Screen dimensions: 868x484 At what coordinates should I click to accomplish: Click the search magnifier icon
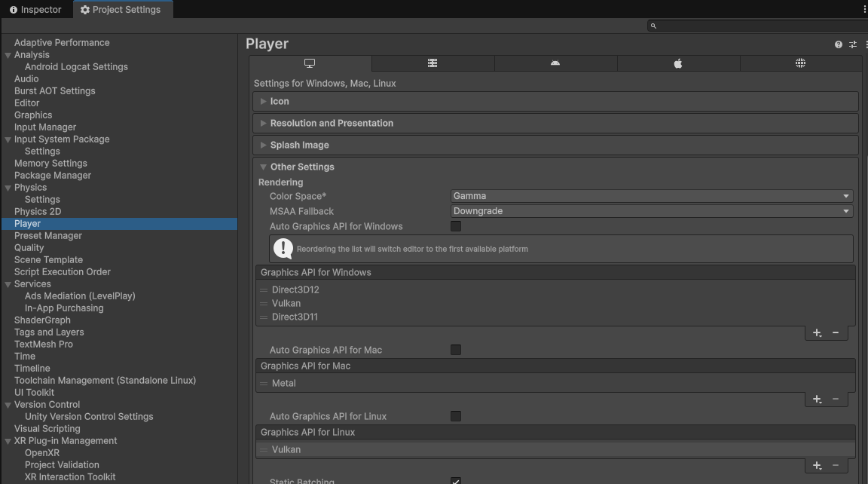[653, 26]
